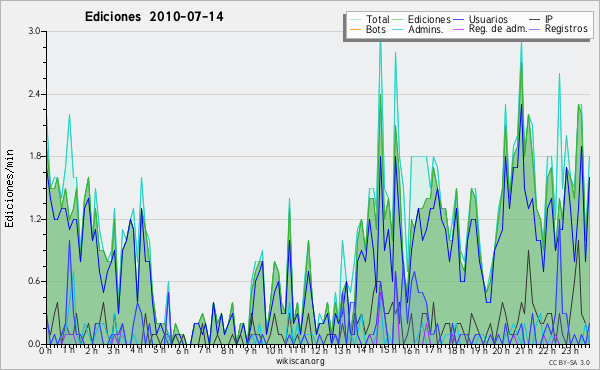Click the '18 h' x-axis label
The height and width of the screenshot is (370, 600).
click(x=456, y=351)
